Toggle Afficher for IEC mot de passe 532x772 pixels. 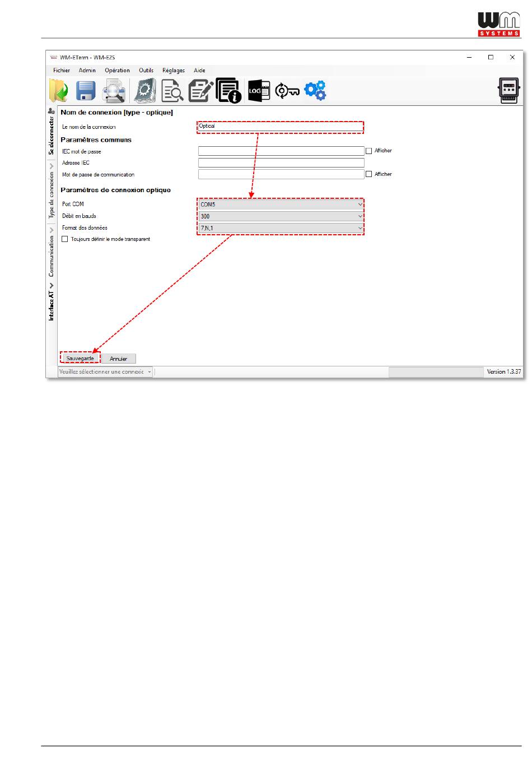[368, 151]
